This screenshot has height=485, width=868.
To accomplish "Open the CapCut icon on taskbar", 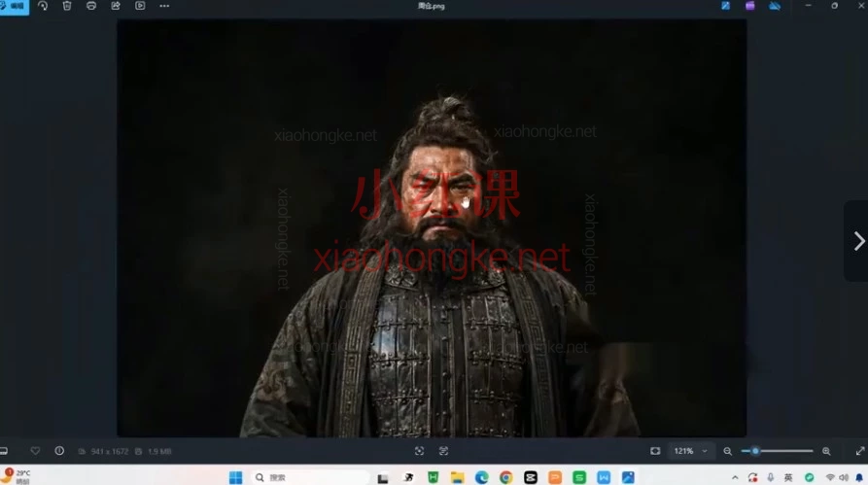I will pyautogui.click(x=531, y=477).
